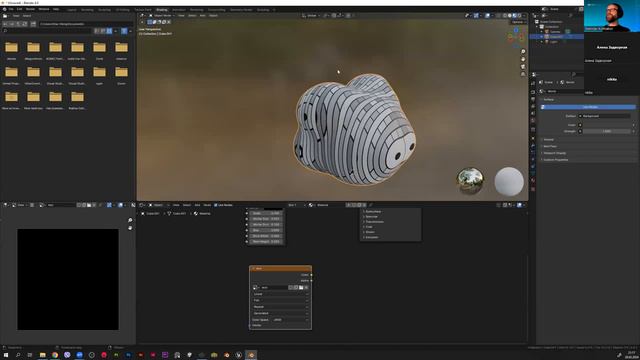Adjust the world Strength slider
The width and height of the screenshot is (640, 360).
click(607, 131)
